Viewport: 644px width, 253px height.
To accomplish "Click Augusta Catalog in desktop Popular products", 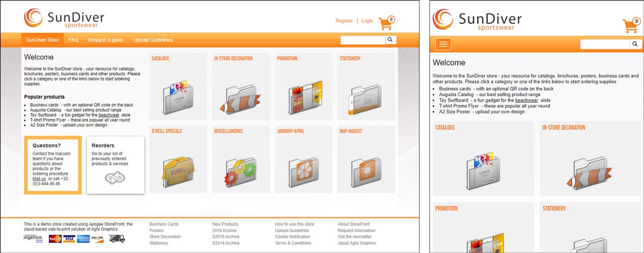I will pyautogui.click(x=46, y=110).
